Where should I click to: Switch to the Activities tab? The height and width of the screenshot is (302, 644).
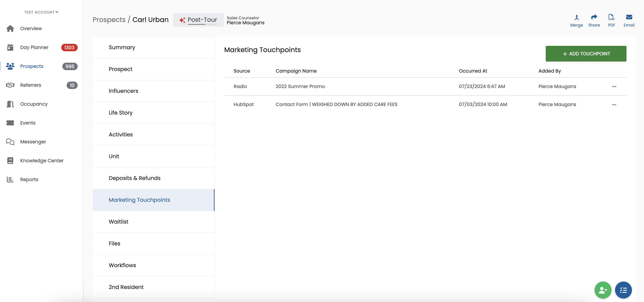point(153,134)
